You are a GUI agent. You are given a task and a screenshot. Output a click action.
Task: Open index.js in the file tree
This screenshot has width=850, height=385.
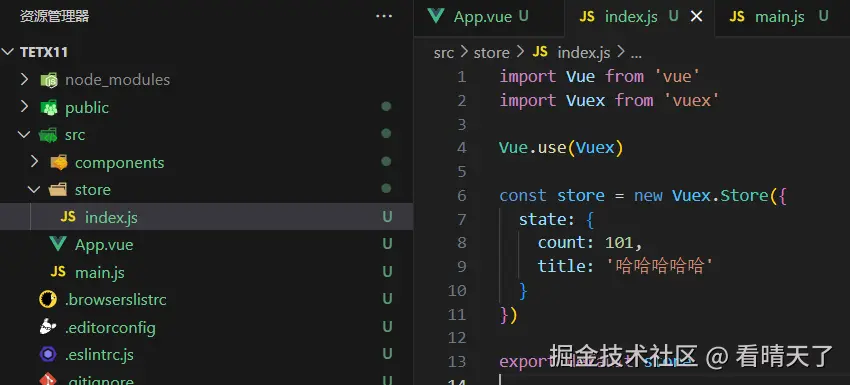click(207, 217)
